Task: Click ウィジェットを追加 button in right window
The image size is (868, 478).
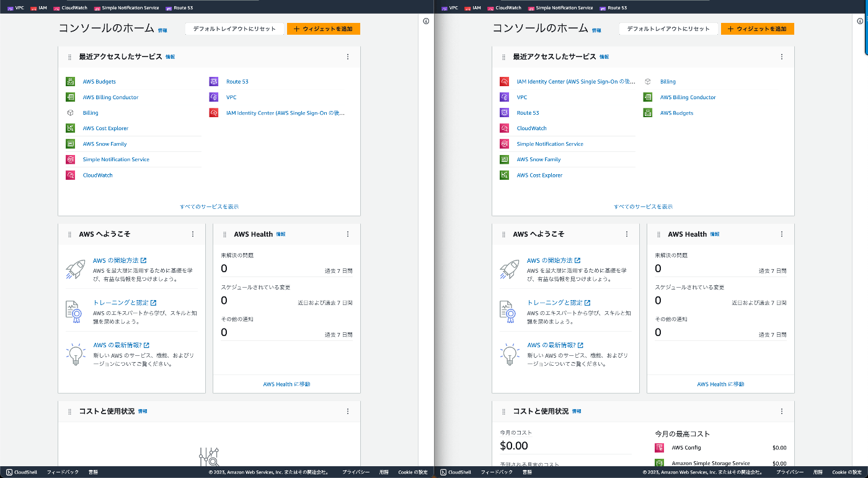Action: click(758, 29)
